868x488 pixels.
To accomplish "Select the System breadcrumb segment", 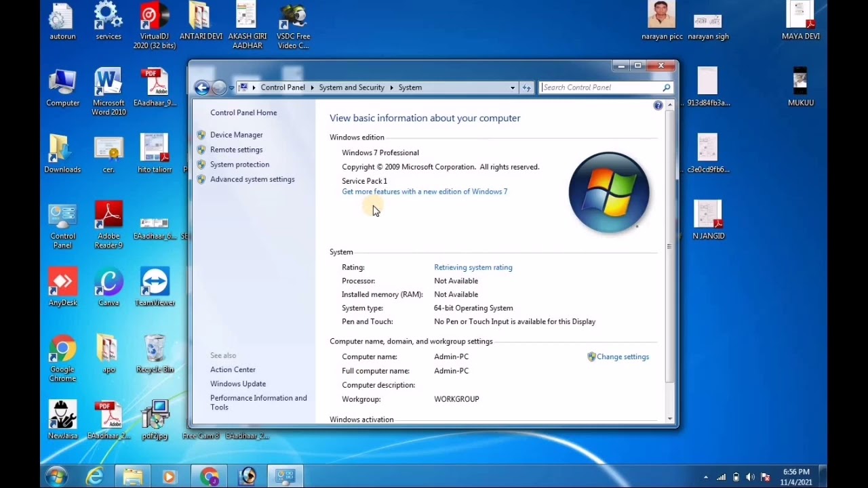I will click(x=410, y=87).
